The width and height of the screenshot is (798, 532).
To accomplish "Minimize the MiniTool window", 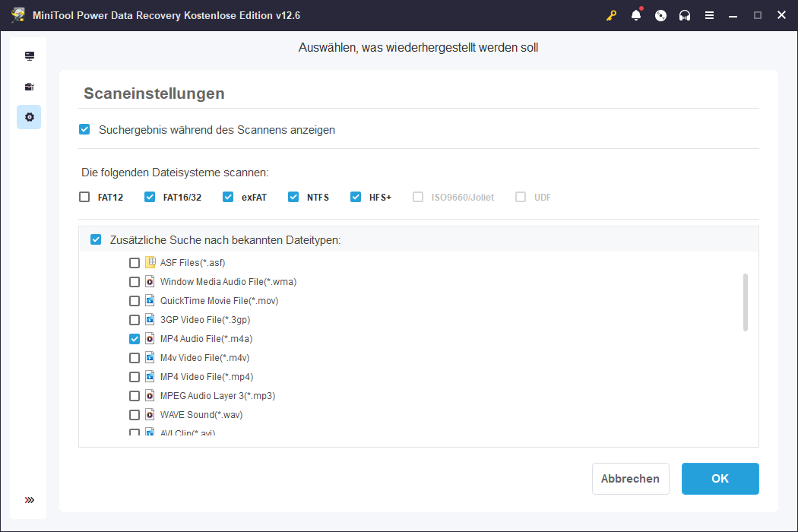I will [x=733, y=15].
